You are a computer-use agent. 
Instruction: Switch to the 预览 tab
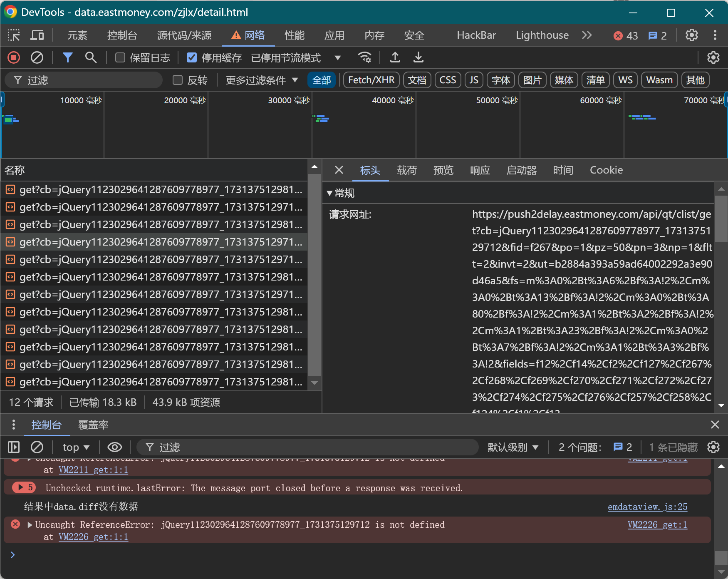pyautogui.click(x=443, y=170)
